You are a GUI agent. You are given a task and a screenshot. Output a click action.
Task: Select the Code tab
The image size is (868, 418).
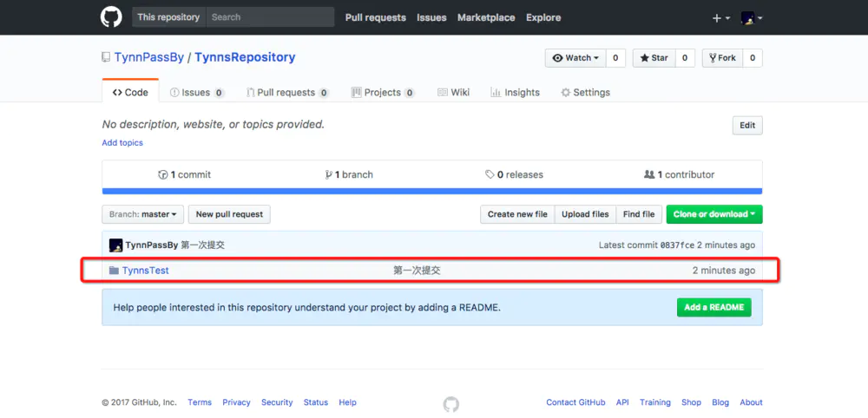point(130,92)
